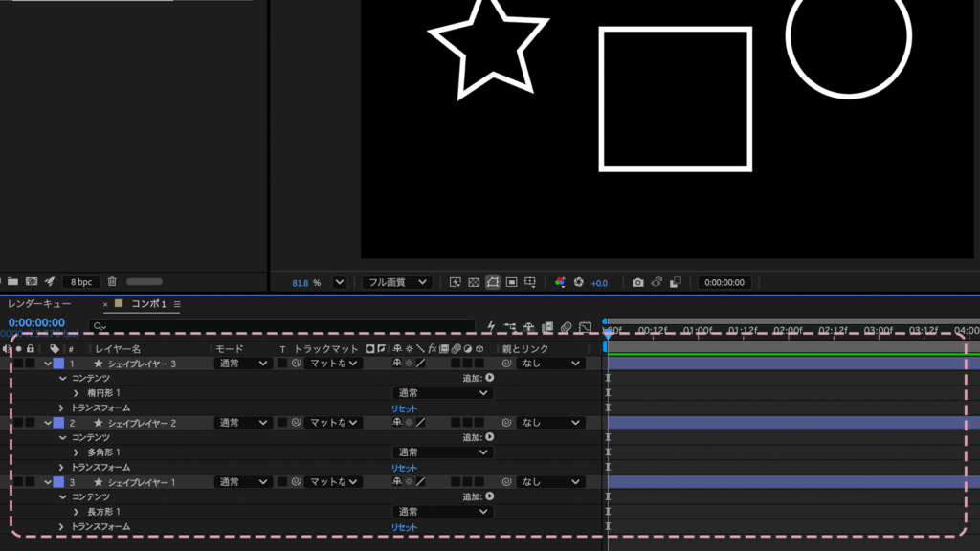Expand the 楕円形 1 group
980x551 pixels.
pos(77,393)
